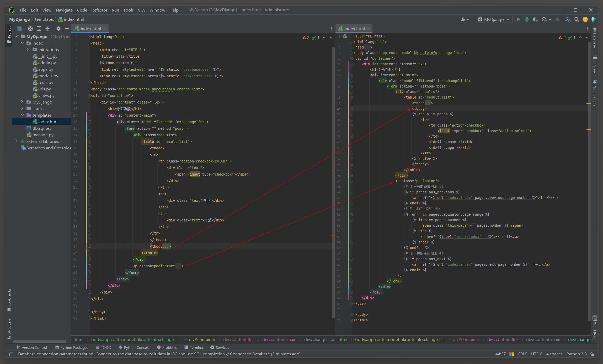Viewport: 603px width, 364px height.
Task: Open the Code With Me user icon
Action: point(465,19)
